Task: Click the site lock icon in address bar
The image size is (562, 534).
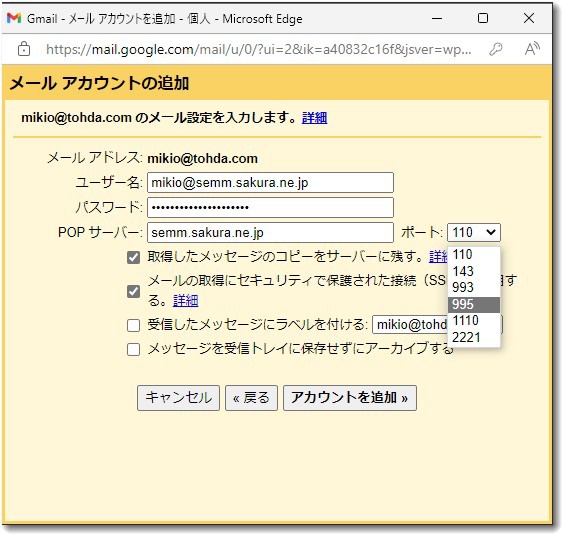Action: [24, 49]
